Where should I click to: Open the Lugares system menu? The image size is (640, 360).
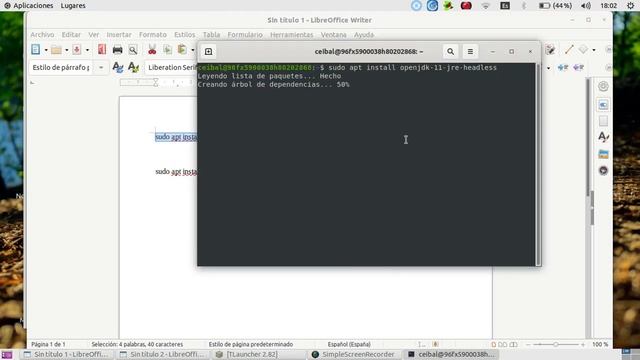[x=73, y=6]
